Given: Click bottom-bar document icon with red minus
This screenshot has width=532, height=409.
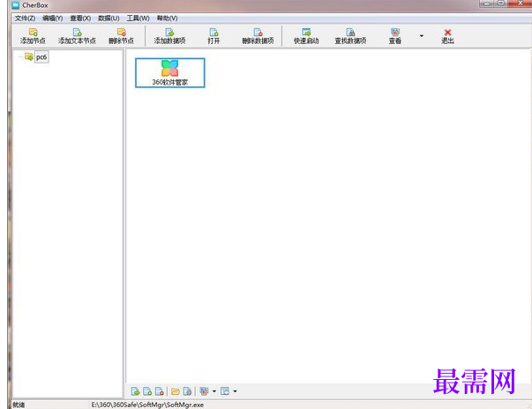Looking at the screenshot, I should point(160,391).
